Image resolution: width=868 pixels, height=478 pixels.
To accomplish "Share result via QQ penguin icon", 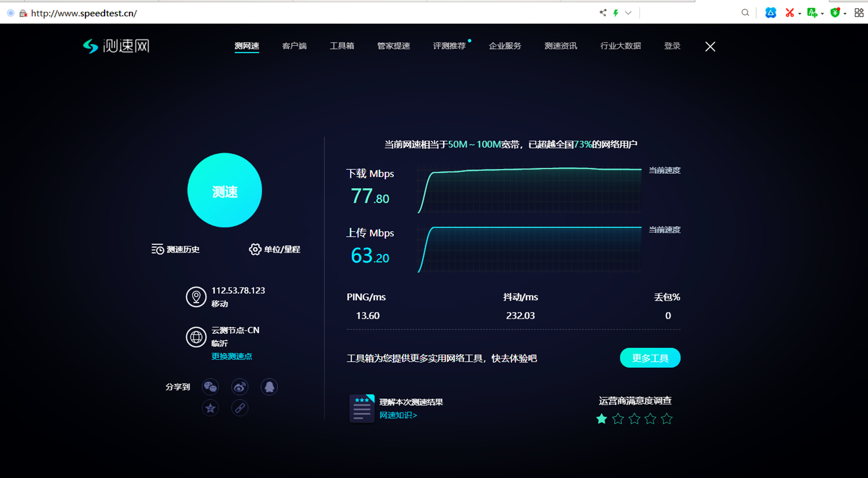I will pos(269,387).
